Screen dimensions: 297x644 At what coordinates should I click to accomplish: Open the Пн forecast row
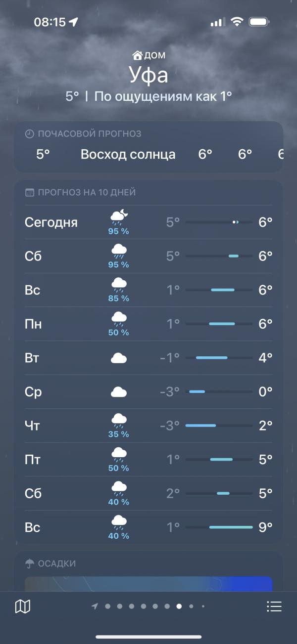pos(148,324)
